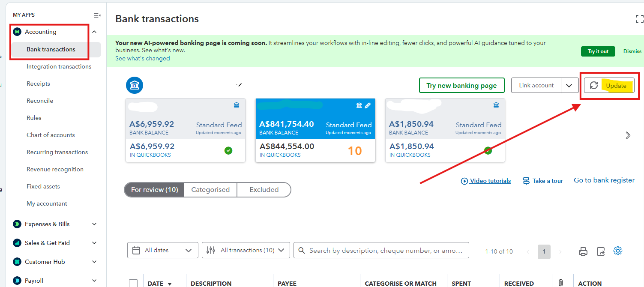This screenshot has width=644, height=287.
Task: Open the All transactions (10) filter dropdown
Action: (x=246, y=250)
